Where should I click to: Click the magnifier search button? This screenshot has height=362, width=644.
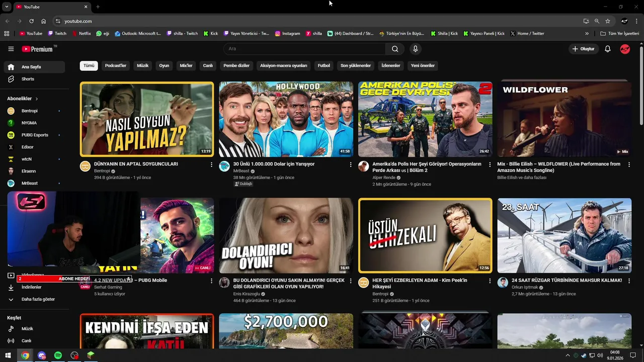click(x=395, y=49)
